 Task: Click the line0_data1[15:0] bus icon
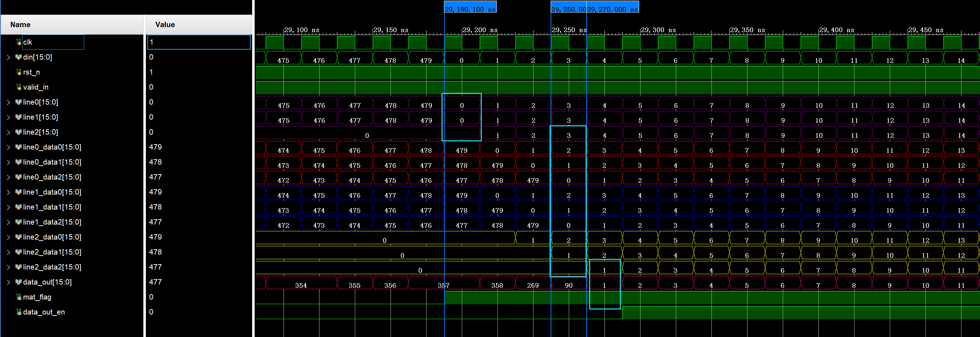[x=18, y=162]
